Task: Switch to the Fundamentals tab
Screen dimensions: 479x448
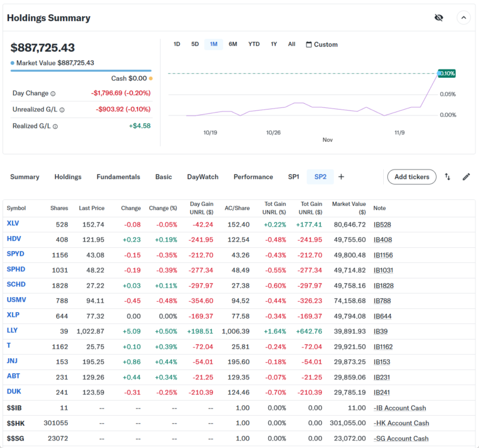Action: pyautogui.click(x=118, y=177)
